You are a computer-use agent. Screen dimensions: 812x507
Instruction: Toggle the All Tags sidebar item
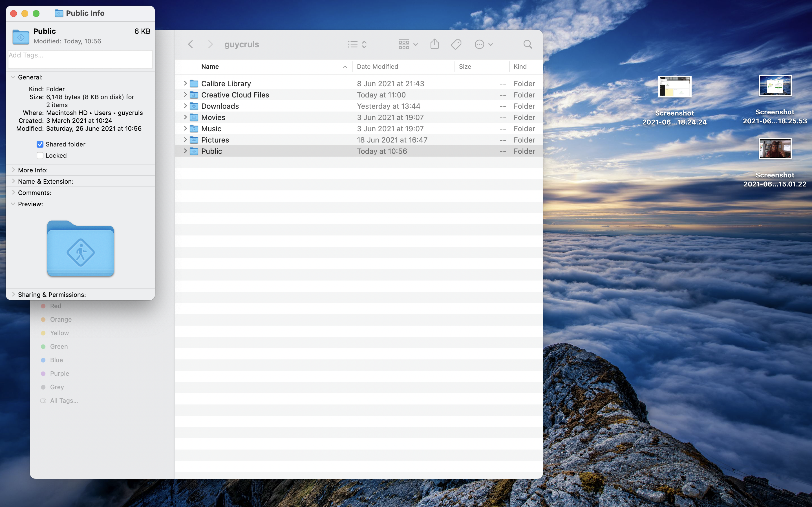coord(63,401)
